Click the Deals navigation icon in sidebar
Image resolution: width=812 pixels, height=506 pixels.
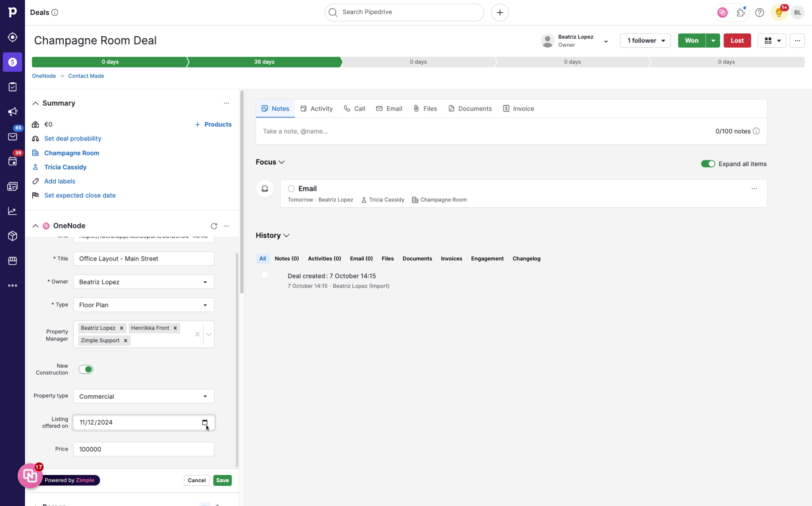pyautogui.click(x=13, y=62)
